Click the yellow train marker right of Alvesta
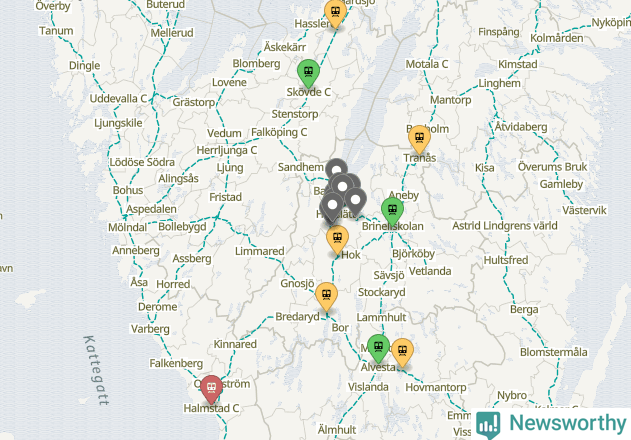The width and height of the screenshot is (631, 440). pos(402,352)
